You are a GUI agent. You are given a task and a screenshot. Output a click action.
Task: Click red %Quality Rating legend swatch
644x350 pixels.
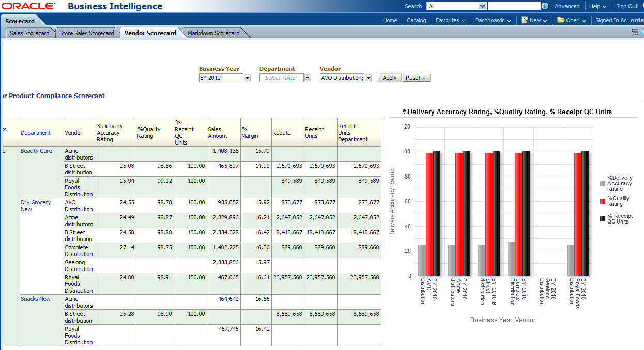602,201
